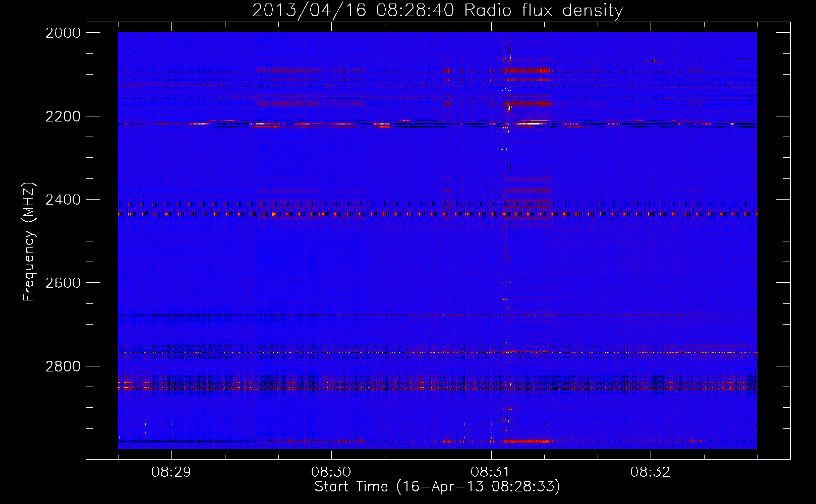This screenshot has height=504, width=816.
Task: Click the 2800 frequency tick label
Action: 63,366
